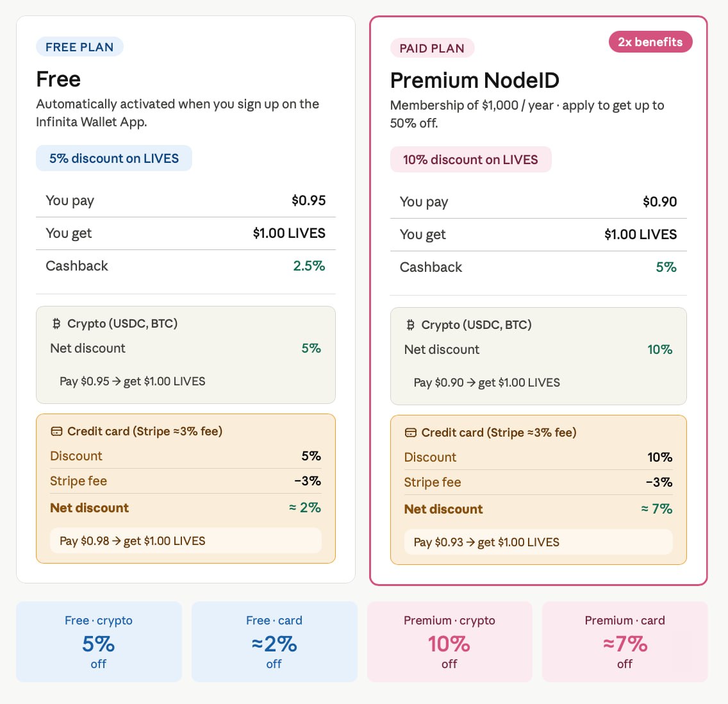Click the 10% discount on LIVES pill
This screenshot has height=704, width=728.
(470, 160)
